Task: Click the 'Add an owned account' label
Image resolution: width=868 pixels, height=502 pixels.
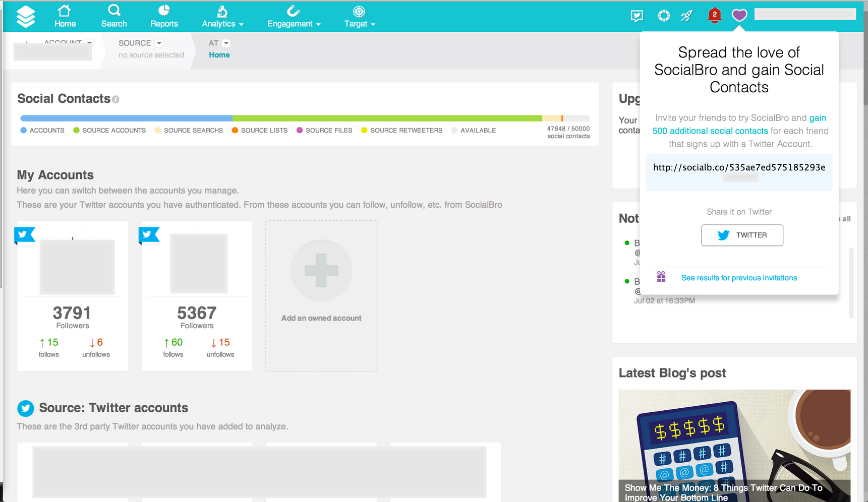Action: 321,318
